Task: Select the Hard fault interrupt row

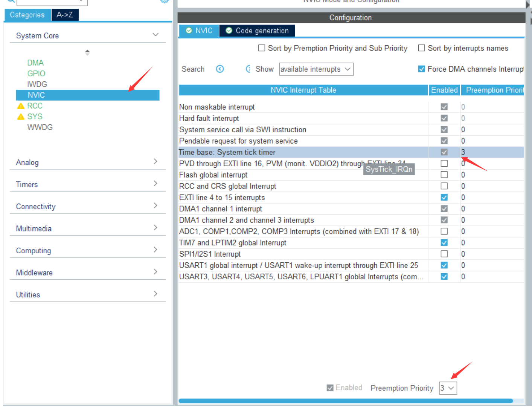Action: click(x=351, y=118)
